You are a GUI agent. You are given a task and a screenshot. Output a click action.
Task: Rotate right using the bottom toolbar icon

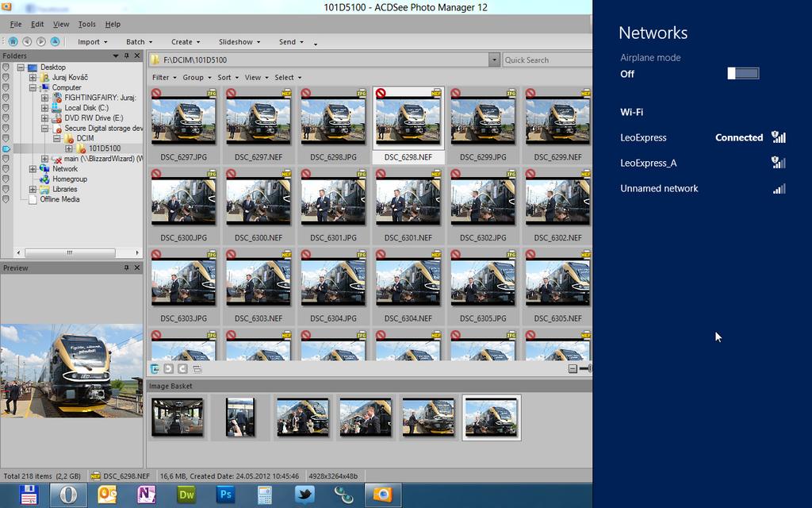coord(182,368)
